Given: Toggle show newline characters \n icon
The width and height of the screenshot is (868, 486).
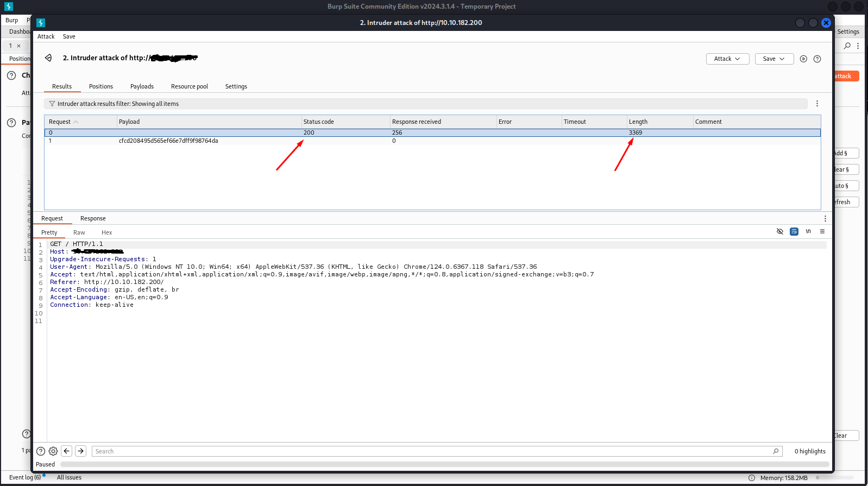Looking at the screenshot, I should coord(808,231).
